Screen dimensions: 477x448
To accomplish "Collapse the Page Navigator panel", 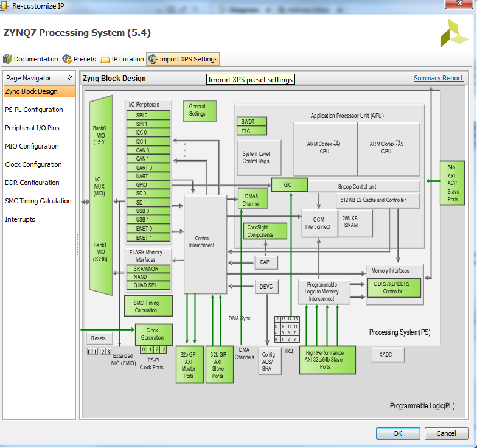I will point(70,78).
